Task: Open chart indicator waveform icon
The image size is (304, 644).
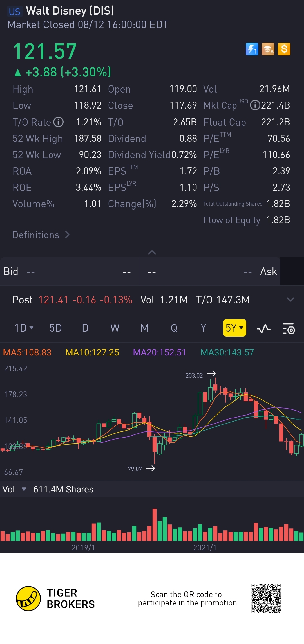Action: [x=263, y=328]
